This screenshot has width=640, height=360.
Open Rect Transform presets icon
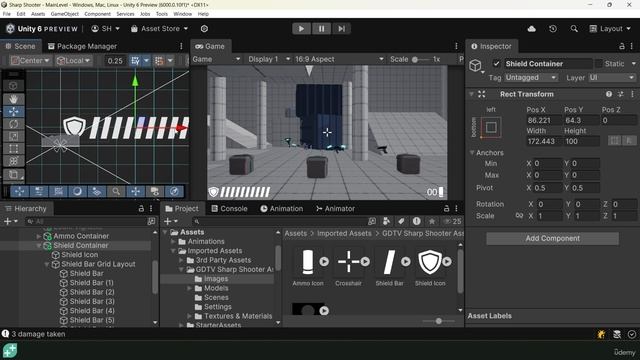pyautogui.click(x=621, y=94)
